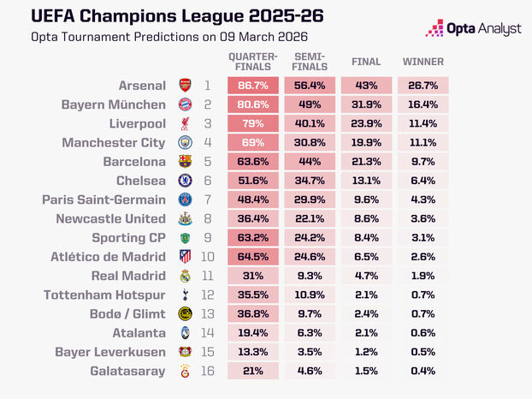Click the Manchester City badge
The image size is (532, 399).
186,143
